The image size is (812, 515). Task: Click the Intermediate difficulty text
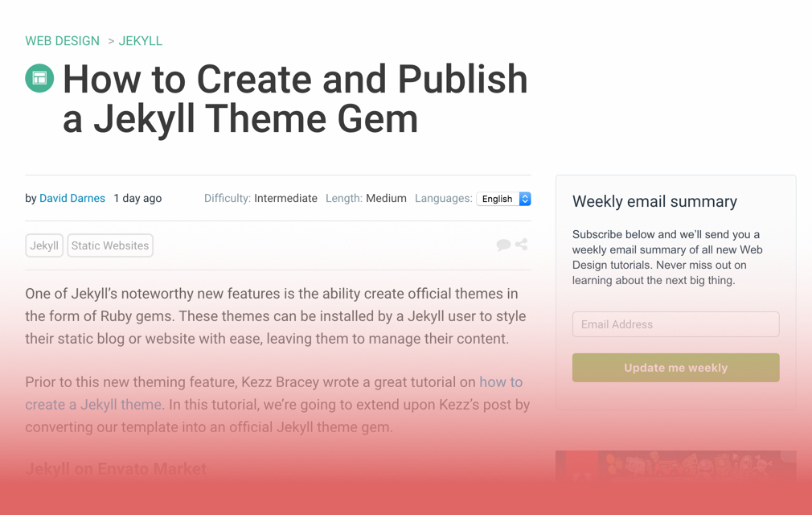[x=285, y=199]
